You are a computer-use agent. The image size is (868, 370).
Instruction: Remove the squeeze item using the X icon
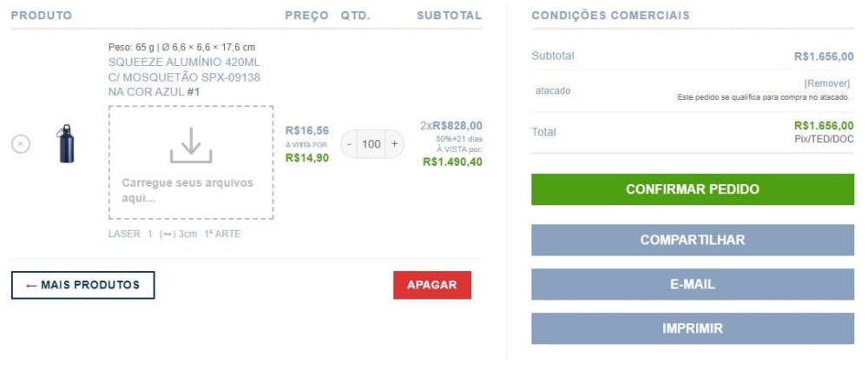pos(22,144)
